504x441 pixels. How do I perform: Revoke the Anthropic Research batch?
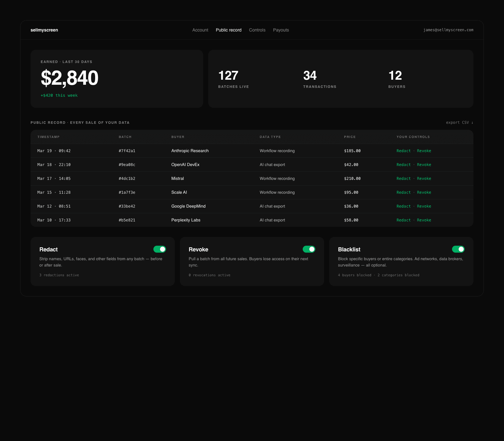coord(424,151)
